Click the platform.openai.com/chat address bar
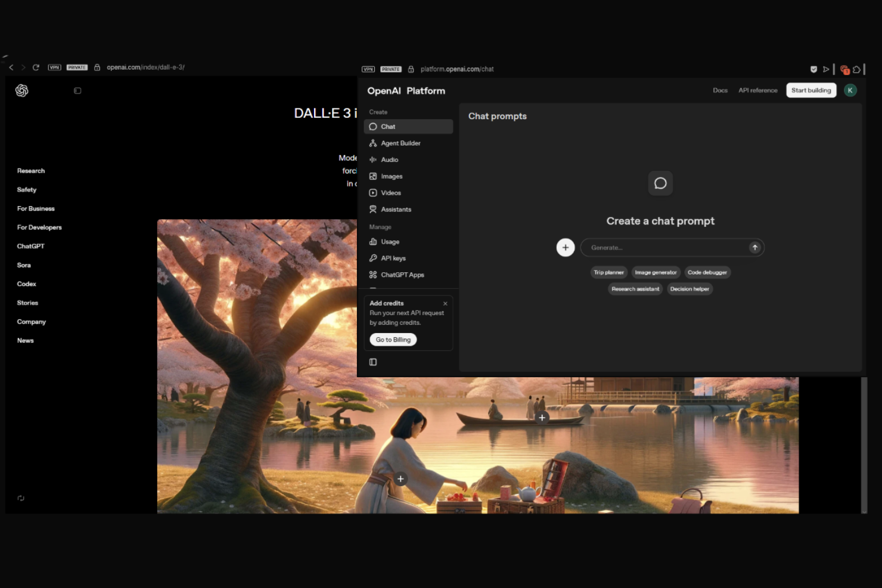The width and height of the screenshot is (882, 588). (x=457, y=69)
